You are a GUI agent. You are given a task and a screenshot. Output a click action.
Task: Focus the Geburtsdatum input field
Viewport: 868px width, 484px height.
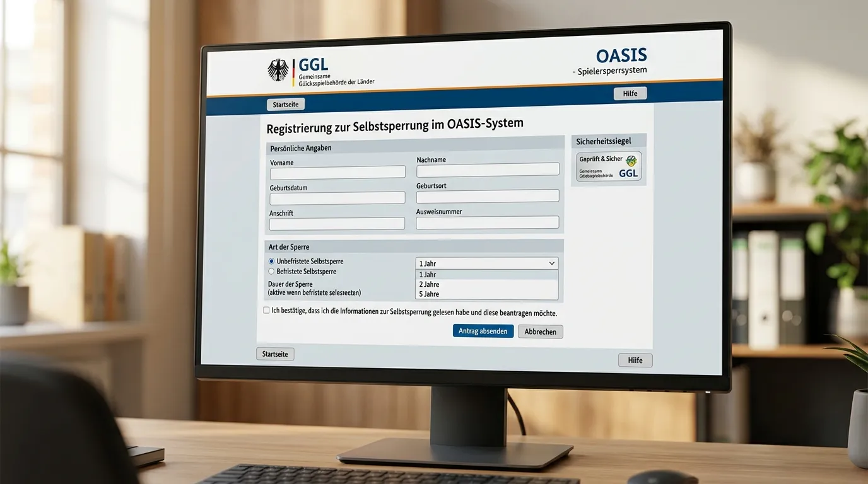pos(337,198)
